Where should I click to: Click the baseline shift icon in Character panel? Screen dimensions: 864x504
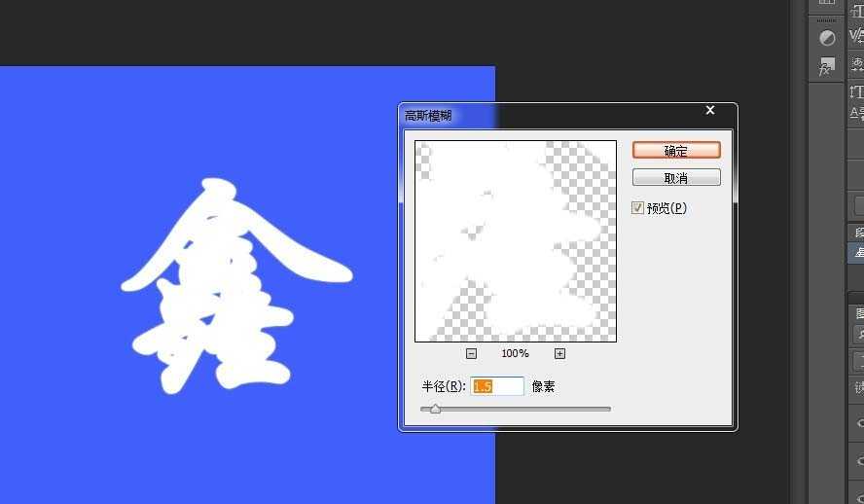click(x=857, y=112)
